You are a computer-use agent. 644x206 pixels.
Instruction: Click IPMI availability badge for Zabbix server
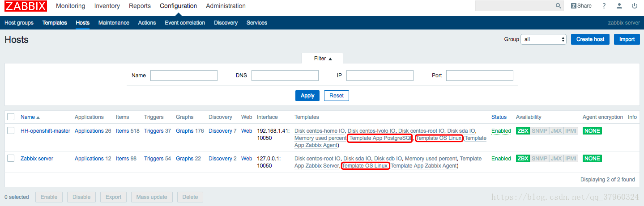point(571,159)
